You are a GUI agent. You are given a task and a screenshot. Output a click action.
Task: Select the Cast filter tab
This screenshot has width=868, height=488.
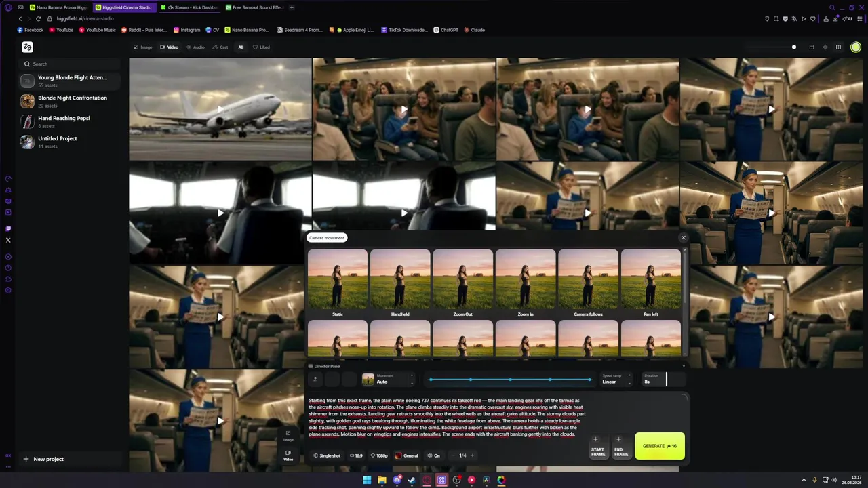point(220,47)
